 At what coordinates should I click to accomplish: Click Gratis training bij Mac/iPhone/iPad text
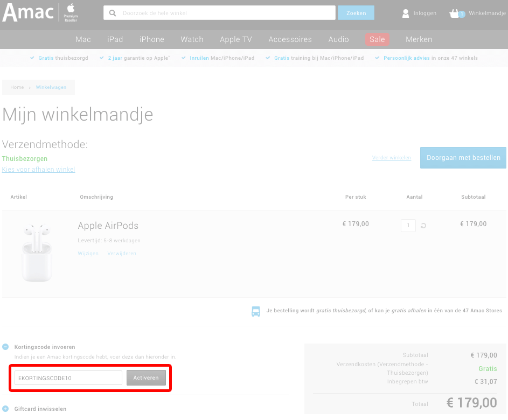[319, 58]
